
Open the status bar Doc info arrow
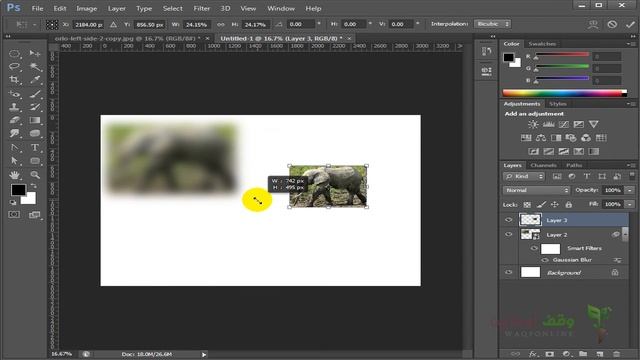(204, 354)
